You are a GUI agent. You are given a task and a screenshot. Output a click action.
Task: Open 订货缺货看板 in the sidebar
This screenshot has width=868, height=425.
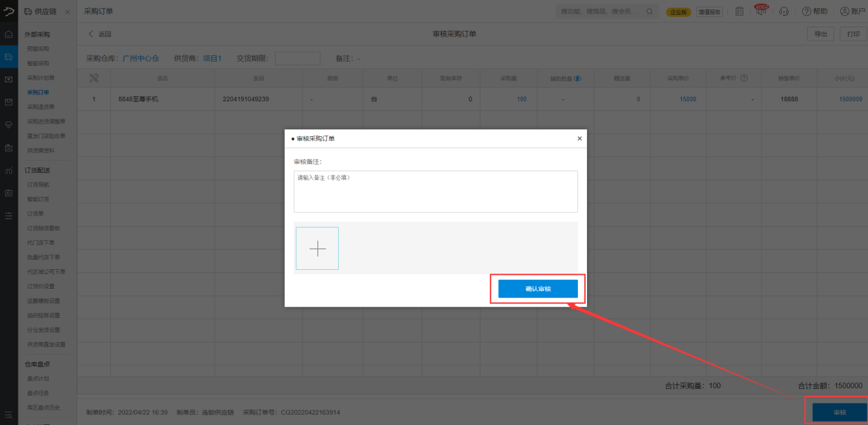point(43,228)
